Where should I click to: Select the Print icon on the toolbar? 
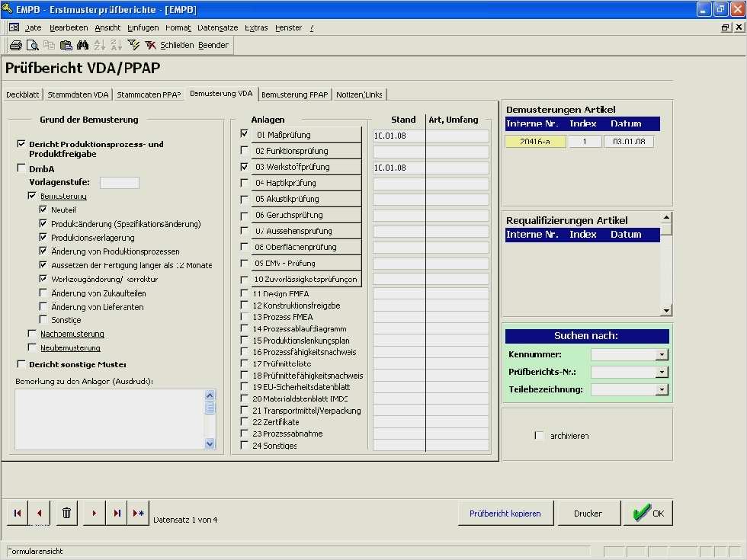[x=15, y=45]
